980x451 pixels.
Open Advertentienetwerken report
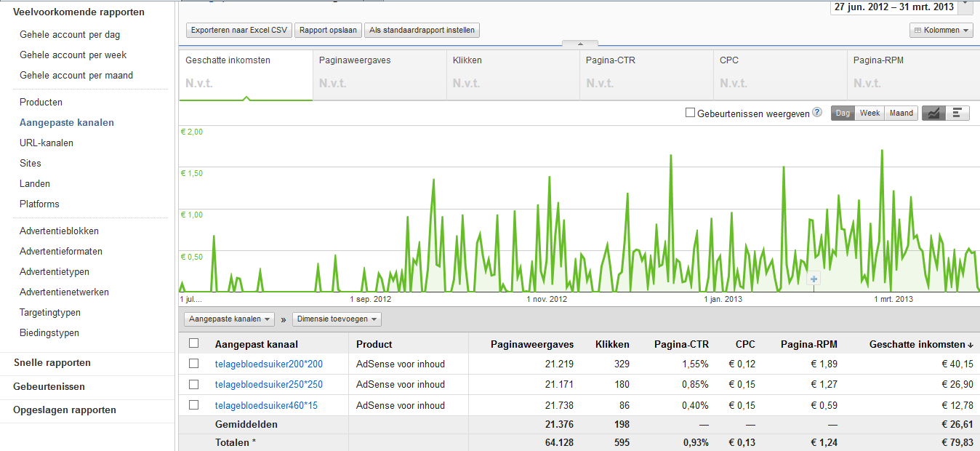pyautogui.click(x=64, y=292)
